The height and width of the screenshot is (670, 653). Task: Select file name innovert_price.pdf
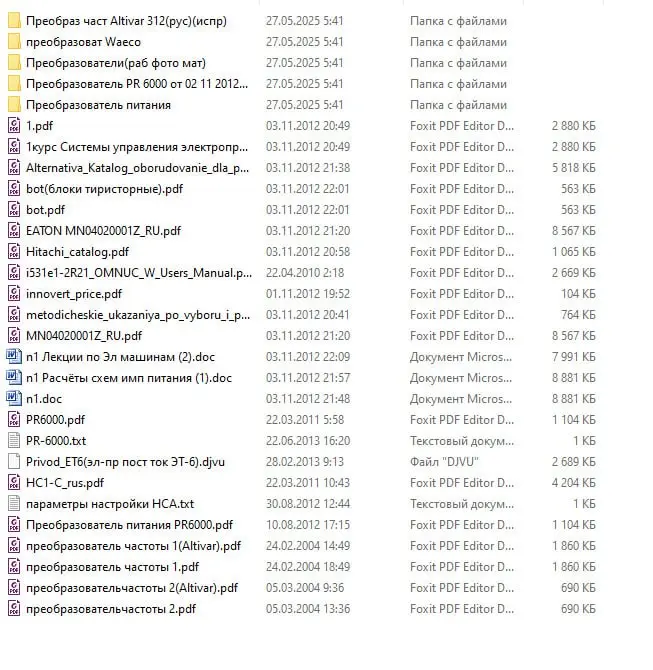[x=74, y=294]
